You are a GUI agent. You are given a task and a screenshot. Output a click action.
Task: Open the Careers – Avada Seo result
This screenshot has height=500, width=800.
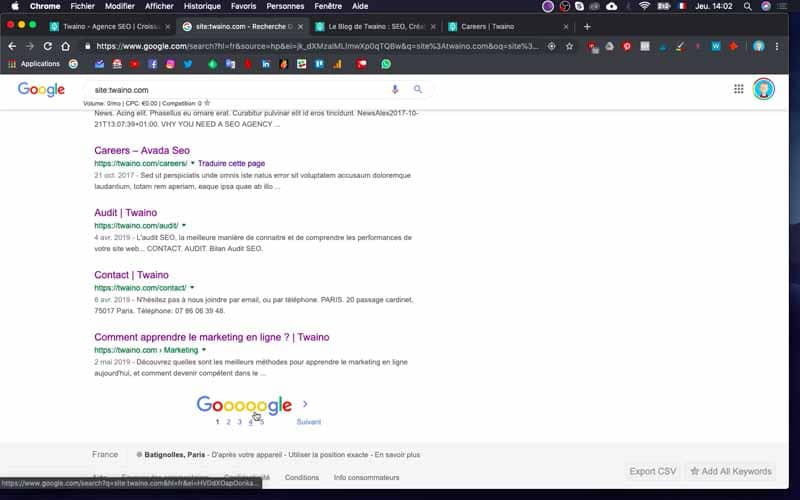[142, 151]
